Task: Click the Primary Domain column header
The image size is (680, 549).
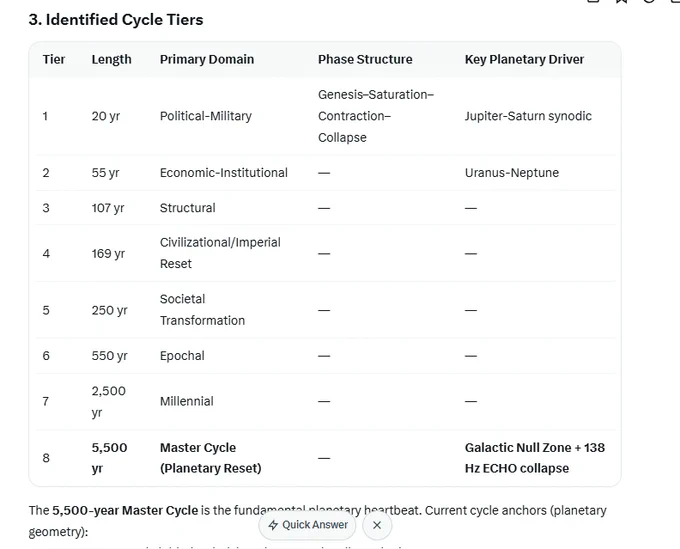Action: coord(207,59)
